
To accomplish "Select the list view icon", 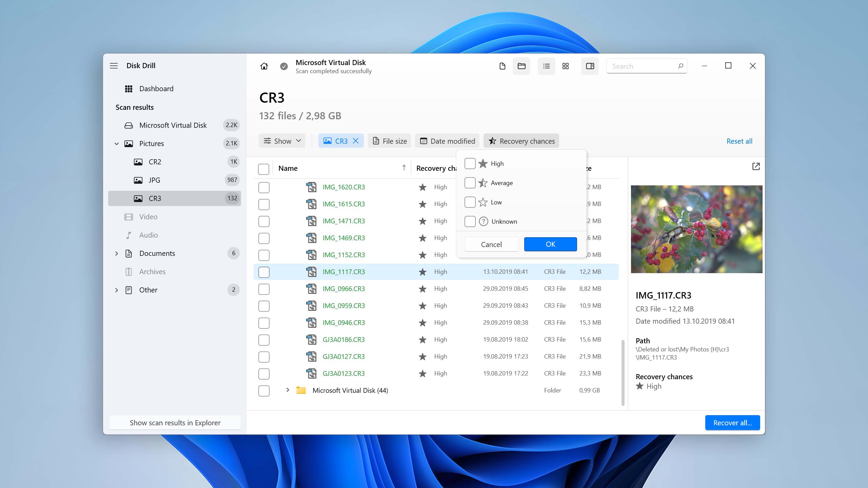I will [x=546, y=66].
